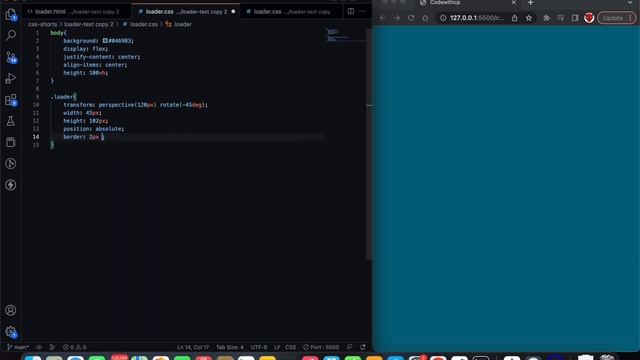Click Ln 14, Col 17 indicator
The width and height of the screenshot is (640, 360).
pyautogui.click(x=193, y=347)
